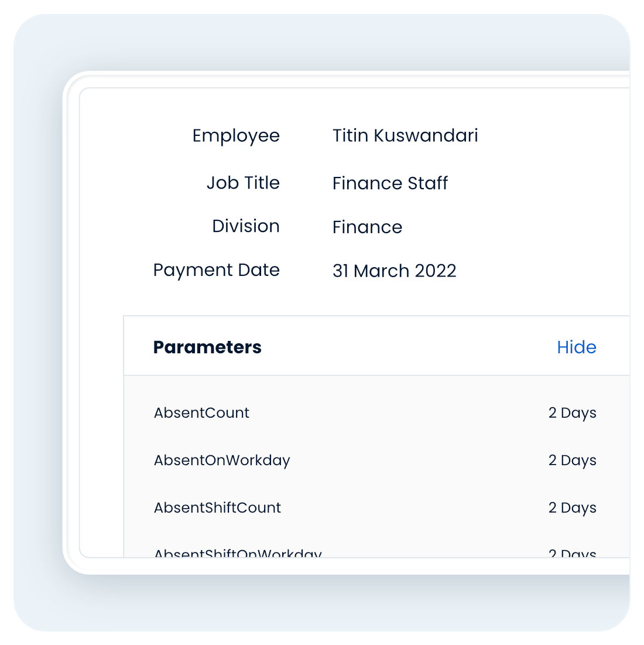
Task: Select the 2 Days value for AbsentCount
Action: coord(572,413)
